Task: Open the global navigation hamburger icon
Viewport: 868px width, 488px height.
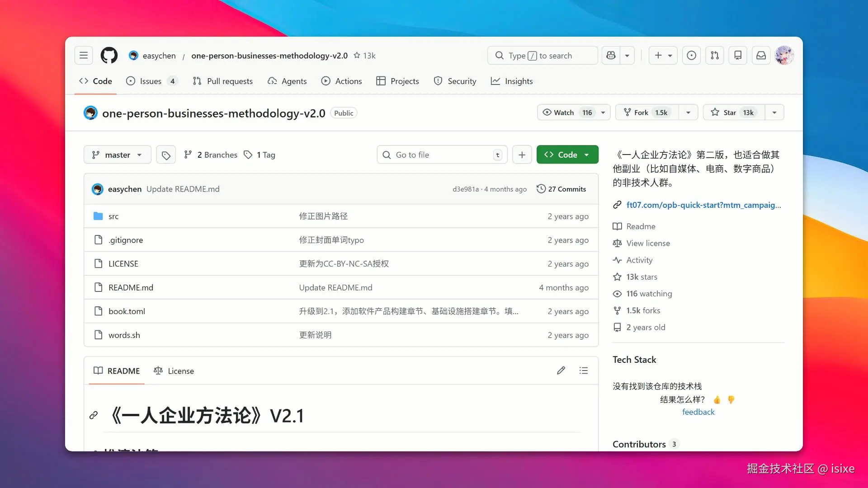Action: click(83, 55)
